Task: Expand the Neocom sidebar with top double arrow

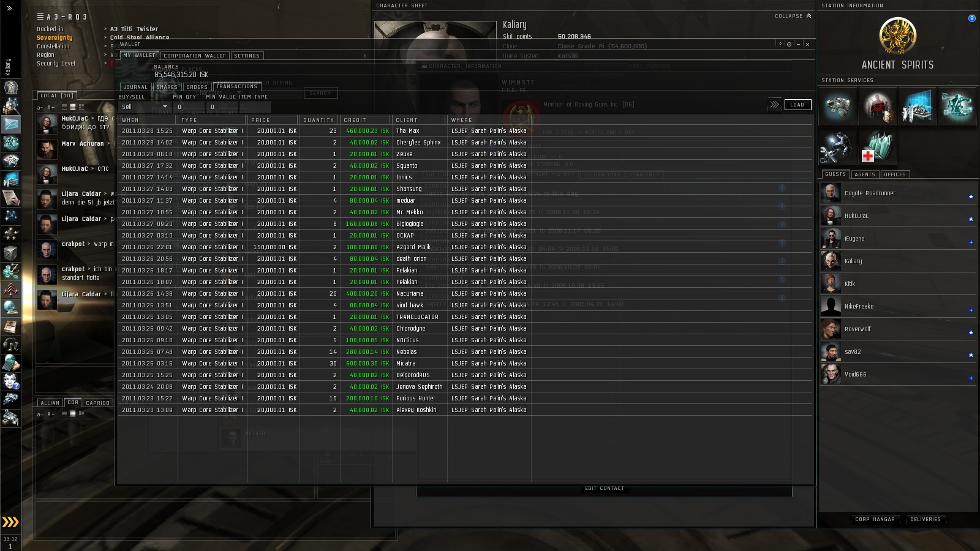Action: point(9,8)
